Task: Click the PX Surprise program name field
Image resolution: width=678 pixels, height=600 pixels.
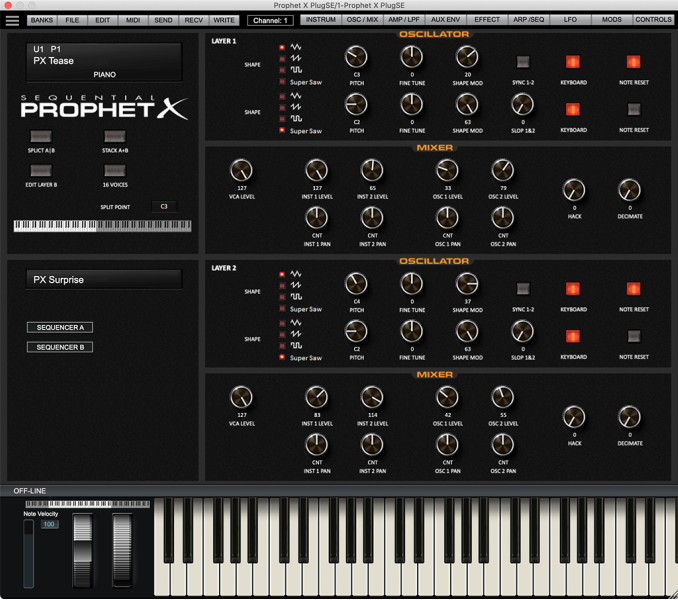Action: (x=104, y=280)
